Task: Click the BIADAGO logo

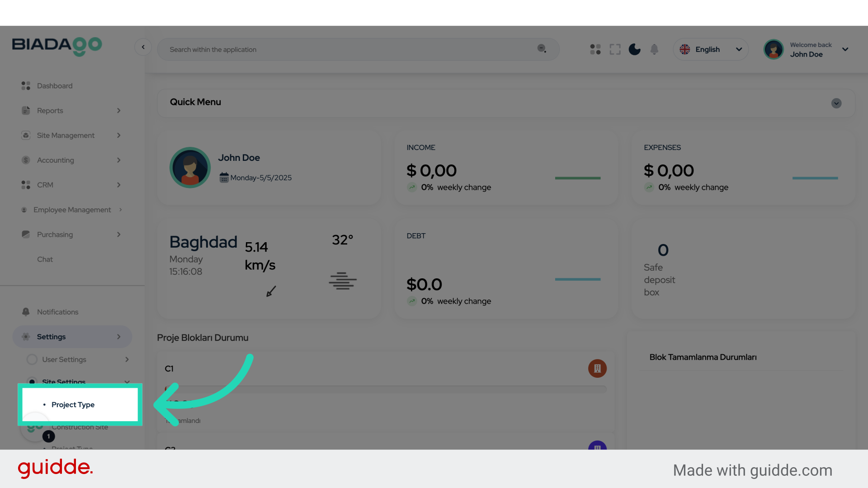Action: point(57,46)
